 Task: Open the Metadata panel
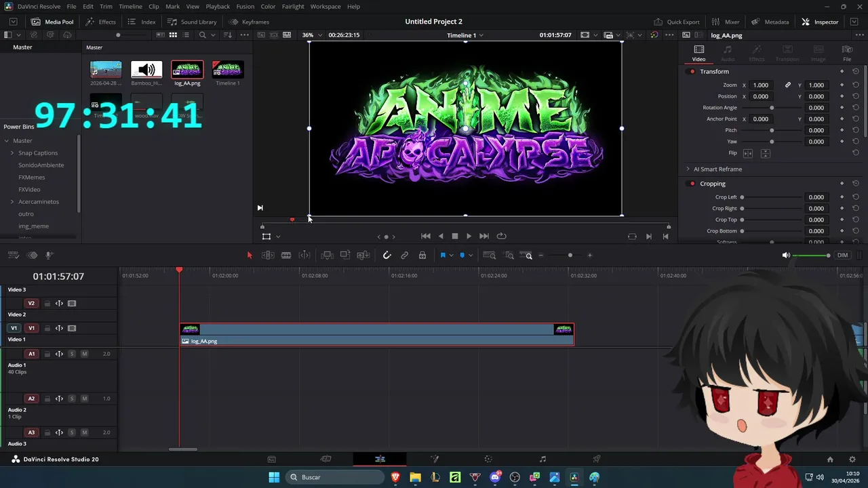tap(770, 22)
